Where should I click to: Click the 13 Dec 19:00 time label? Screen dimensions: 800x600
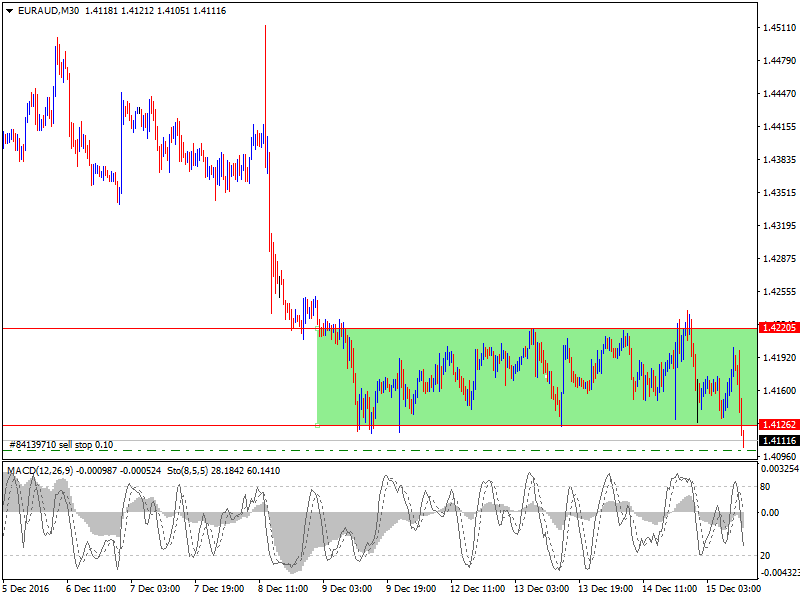606,588
